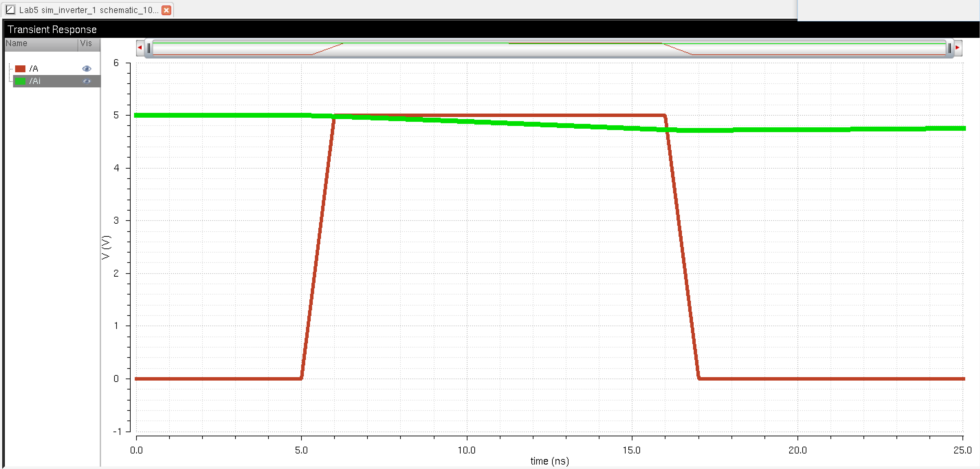
Task: Click the red right-arrow on the zoom bar
Action: pyautogui.click(x=958, y=47)
